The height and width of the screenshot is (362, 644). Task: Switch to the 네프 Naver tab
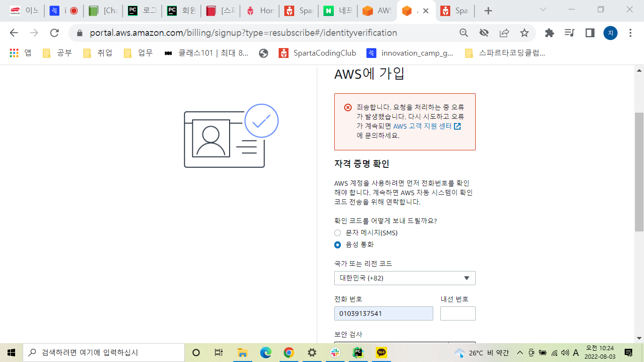coord(338,11)
